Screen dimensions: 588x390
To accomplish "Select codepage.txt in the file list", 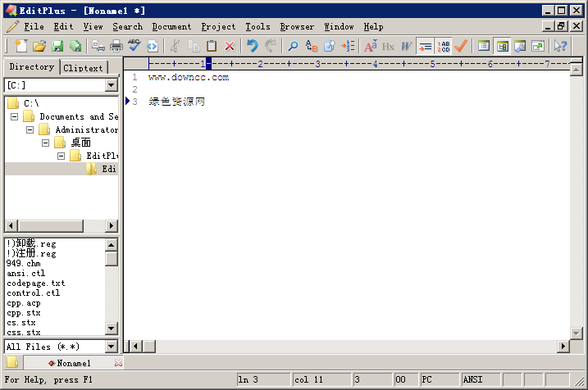I will pos(35,283).
